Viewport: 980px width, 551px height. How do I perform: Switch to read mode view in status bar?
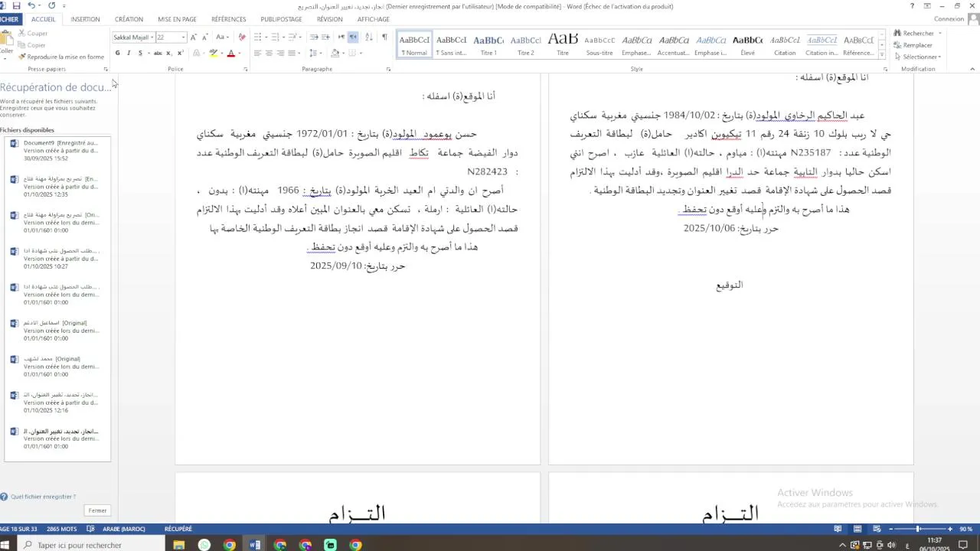[838, 529]
